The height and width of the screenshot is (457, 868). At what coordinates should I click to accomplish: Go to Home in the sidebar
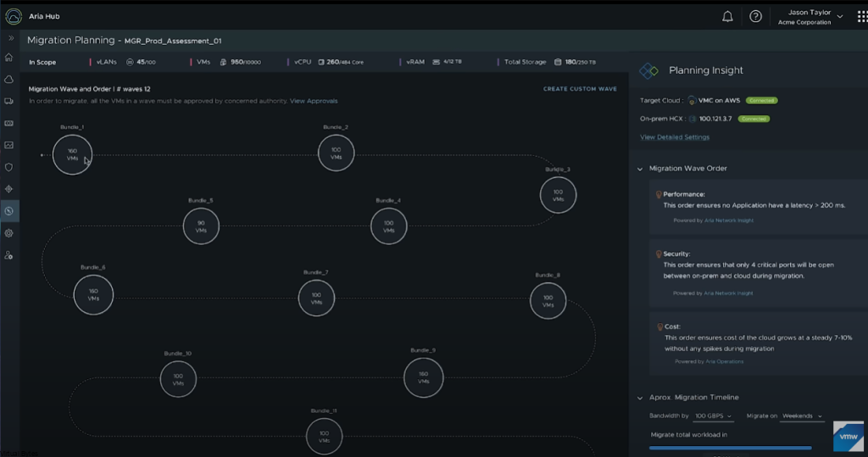coord(8,58)
